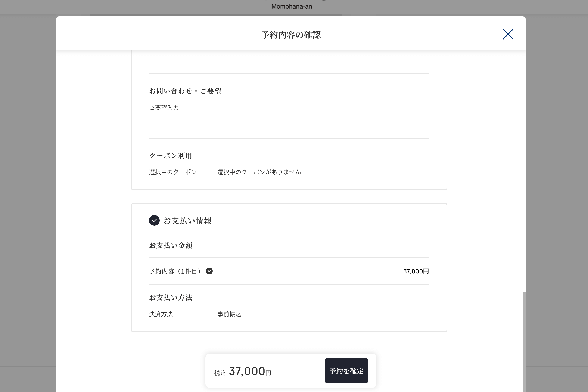Viewport: 588px width, 392px height.
Task: Click the coupon selection row 選択中のクーポン
Action: [x=173, y=172]
